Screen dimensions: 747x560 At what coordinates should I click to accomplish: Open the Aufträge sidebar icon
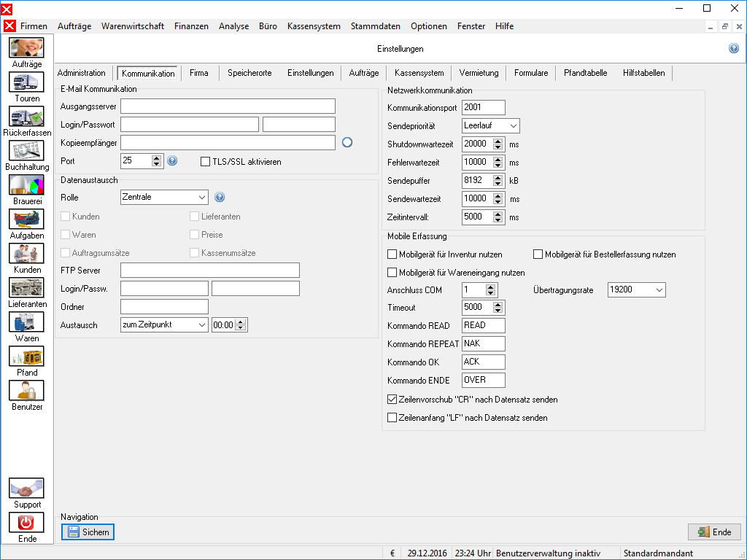(x=27, y=48)
